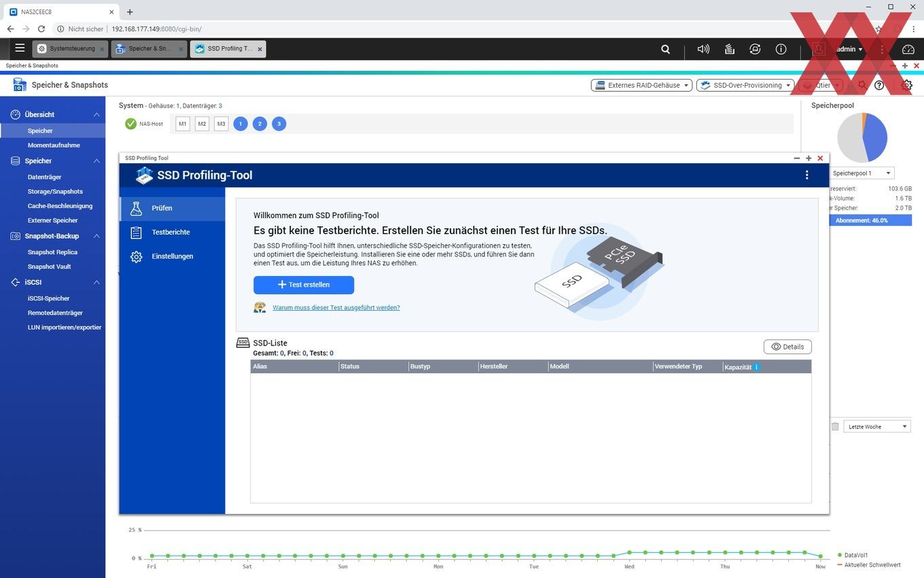Open Storage/Snapshots in sidebar

(55, 191)
